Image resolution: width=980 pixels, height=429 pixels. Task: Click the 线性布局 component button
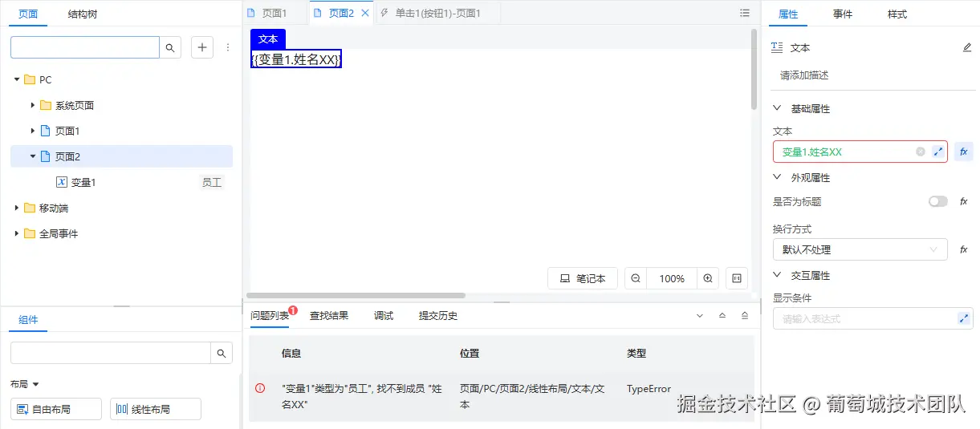tap(156, 409)
